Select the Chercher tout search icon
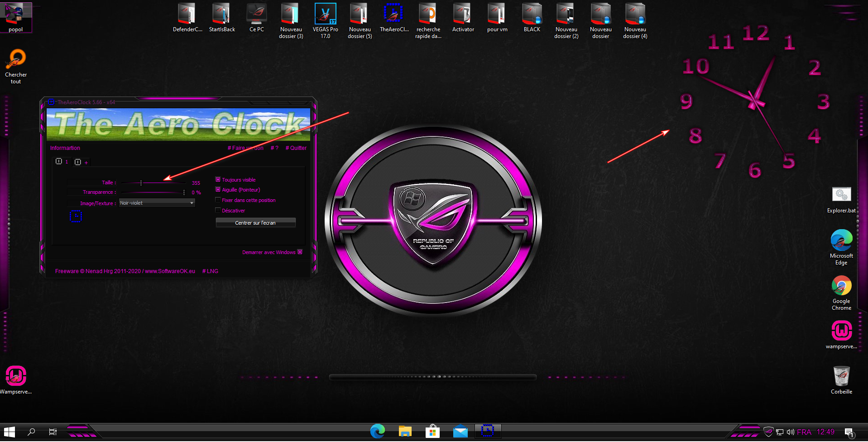This screenshot has height=442, width=868. tap(16, 66)
